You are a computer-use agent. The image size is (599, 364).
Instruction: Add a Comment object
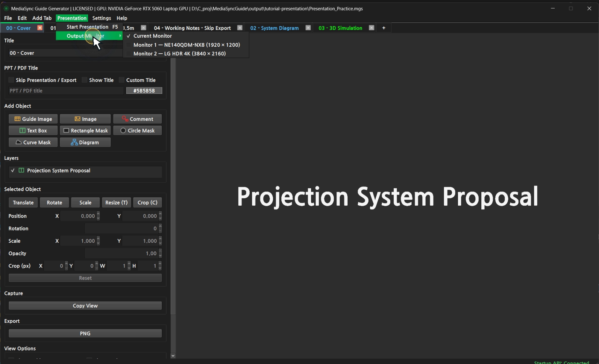pos(137,119)
